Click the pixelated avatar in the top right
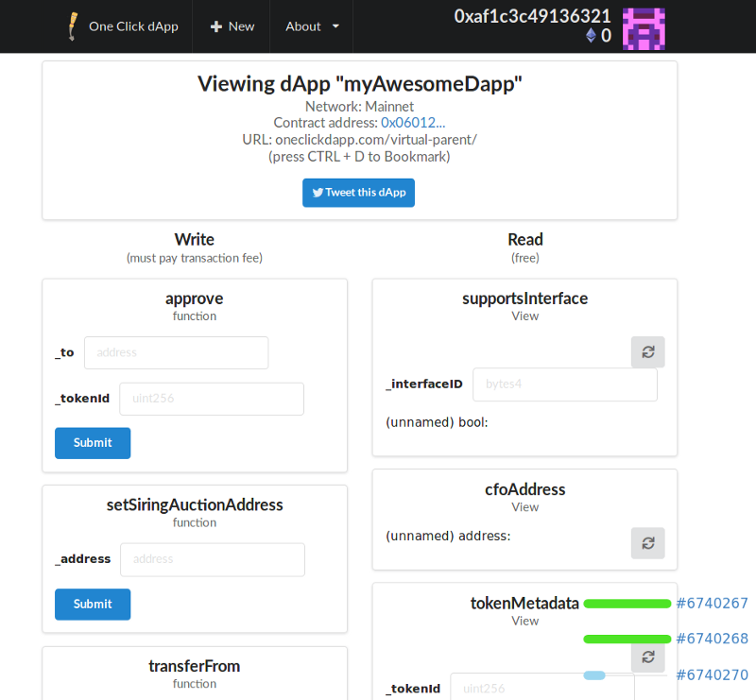The height and width of the screenshot is (700, 756). pos(644,26)
